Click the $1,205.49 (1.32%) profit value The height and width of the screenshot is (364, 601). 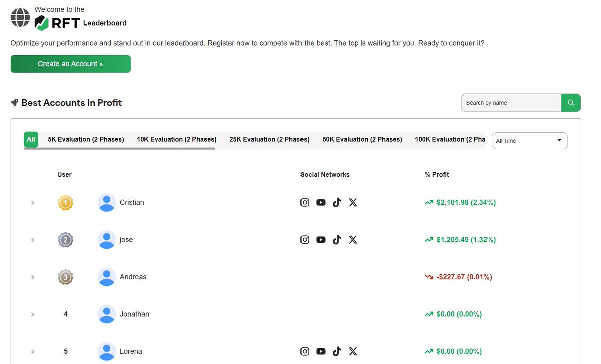click(466, 240)
